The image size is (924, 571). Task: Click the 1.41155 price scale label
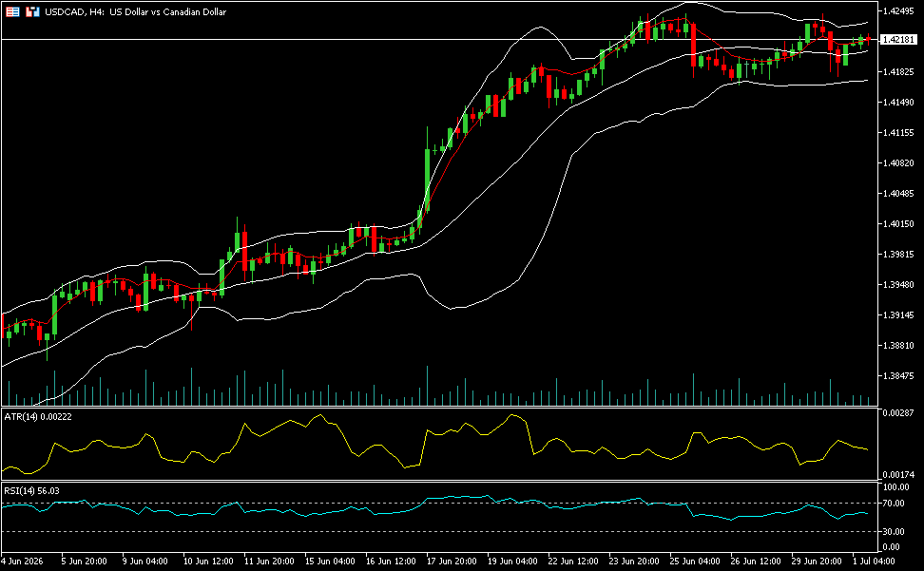[898, 133]
